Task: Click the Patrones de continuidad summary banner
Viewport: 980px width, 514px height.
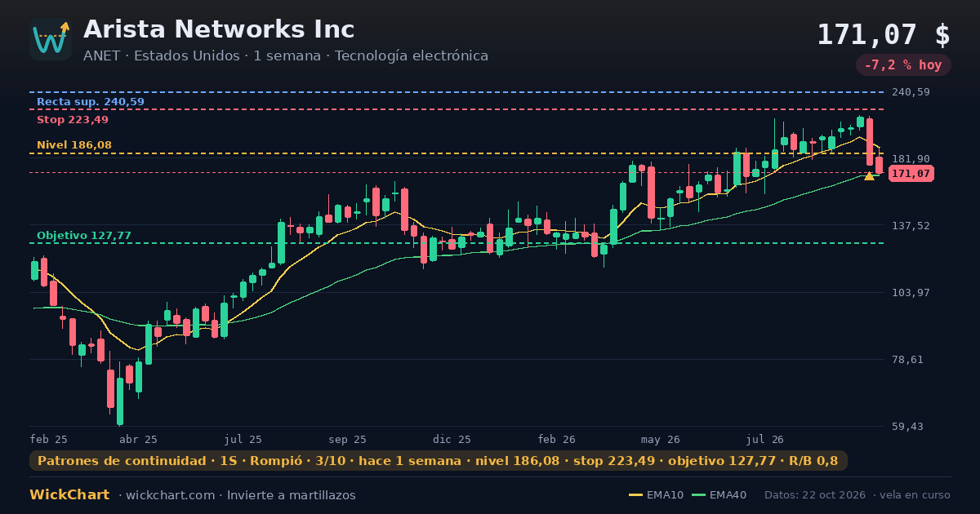Action: pyautogui.click(x=439, y=461)
